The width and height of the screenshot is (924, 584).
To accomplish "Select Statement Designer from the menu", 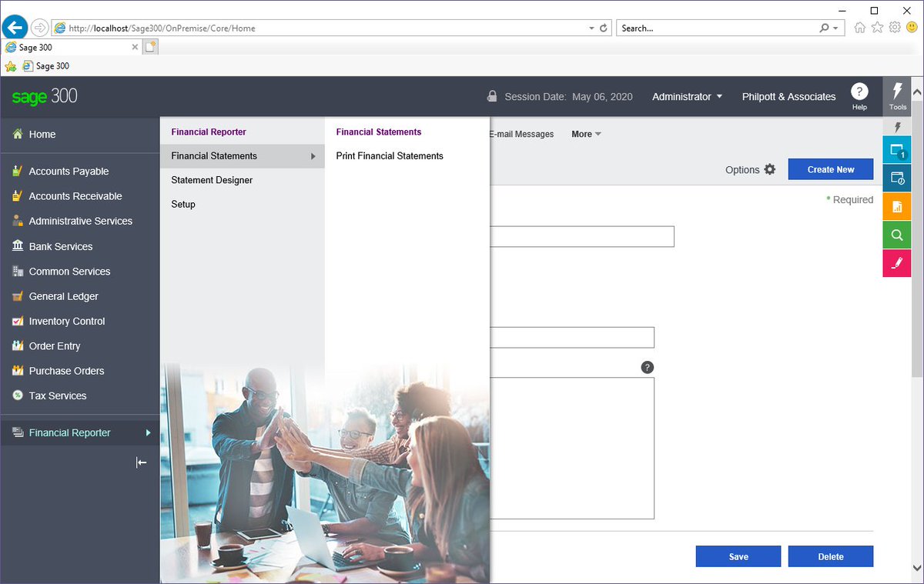I will pyautogui.click(x=212, y=179).
